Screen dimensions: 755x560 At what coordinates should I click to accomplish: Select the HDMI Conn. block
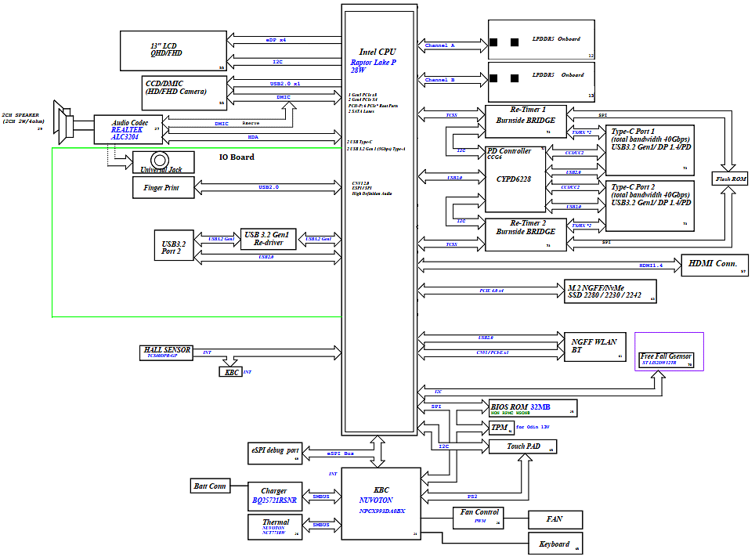714,266
